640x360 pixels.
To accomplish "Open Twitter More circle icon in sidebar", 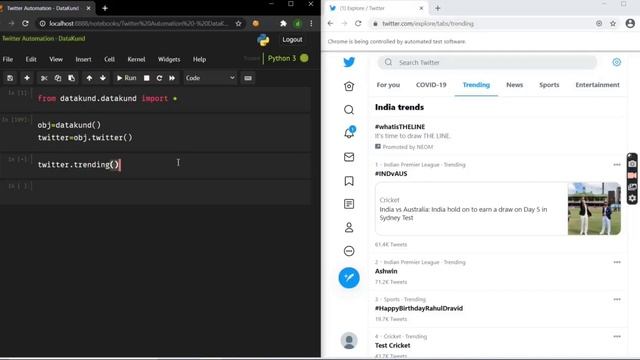I will (x=349, y=251).
